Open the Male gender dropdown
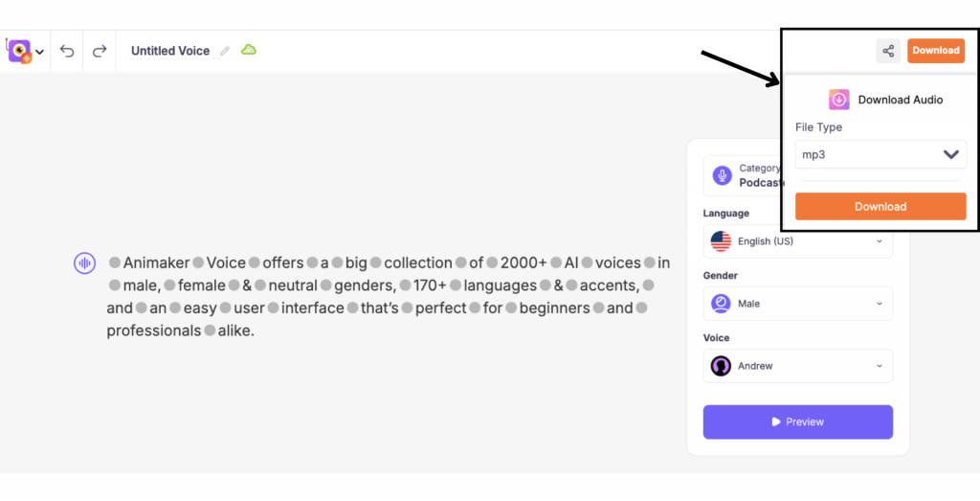The height and width of the screenshot is (501, 980). (797, 304)
